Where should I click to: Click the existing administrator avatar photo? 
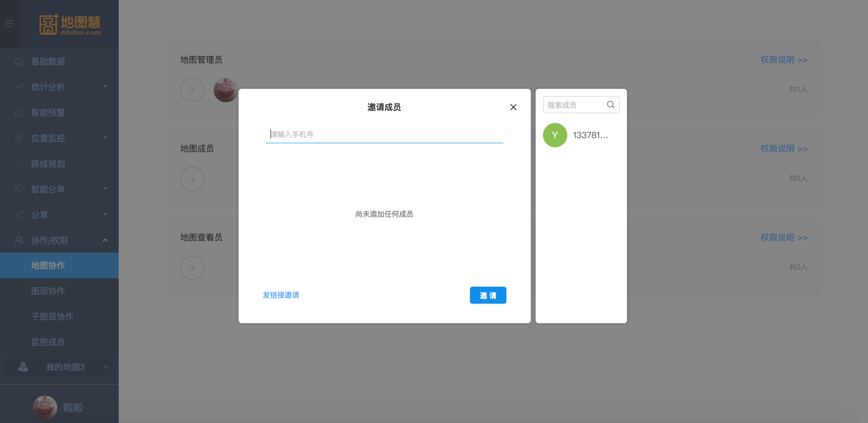pos(226,90)
